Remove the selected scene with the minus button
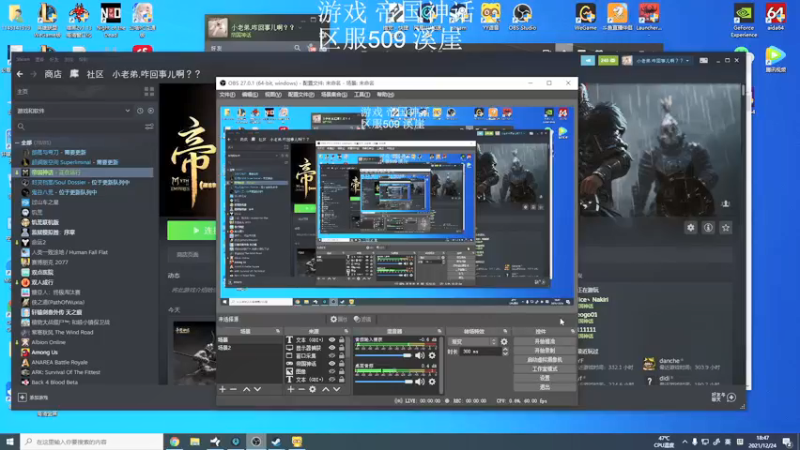 [234, 389]
